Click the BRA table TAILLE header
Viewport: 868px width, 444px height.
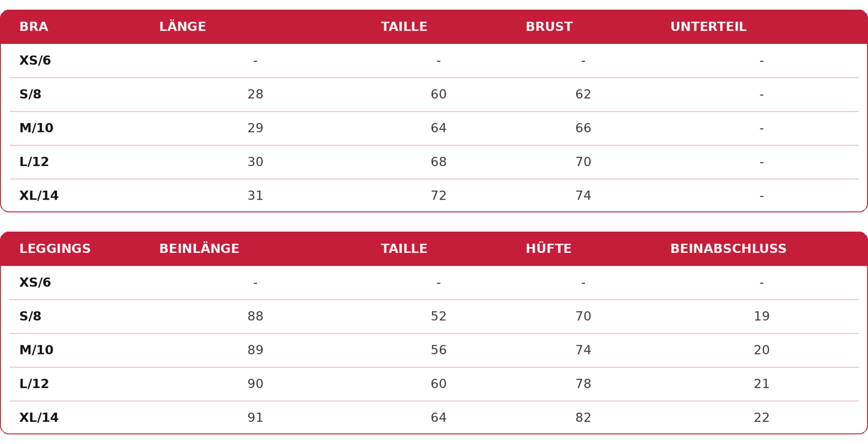[x=404, y=27]
